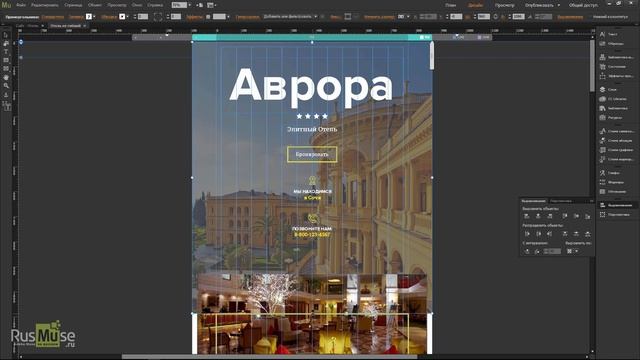This screenshot has width=640, height=360.
Task: Open the Справка menu
Action: 155,5
